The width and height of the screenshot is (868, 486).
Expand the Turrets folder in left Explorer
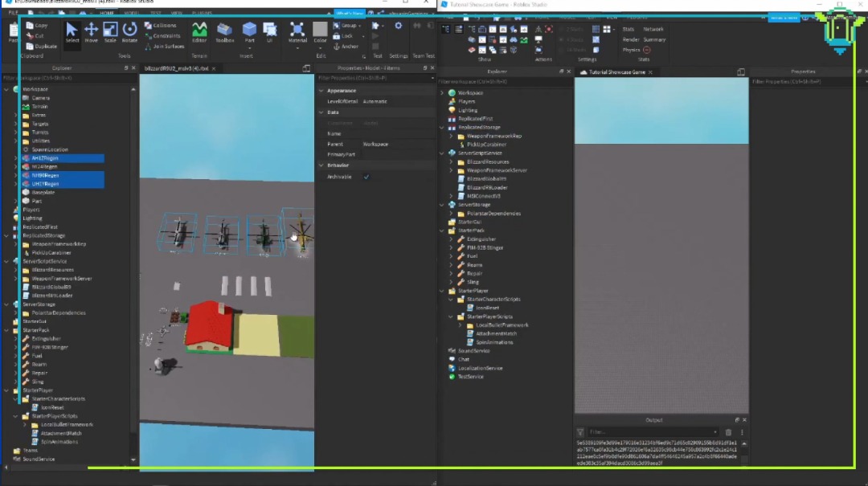click(15, 133)
